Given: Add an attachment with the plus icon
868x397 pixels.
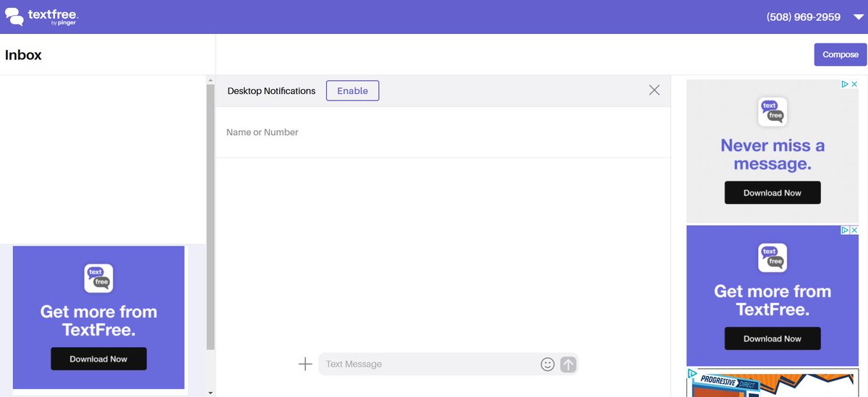Looking at the screenshot, I should pyautogui.click(x=305, y=364).
